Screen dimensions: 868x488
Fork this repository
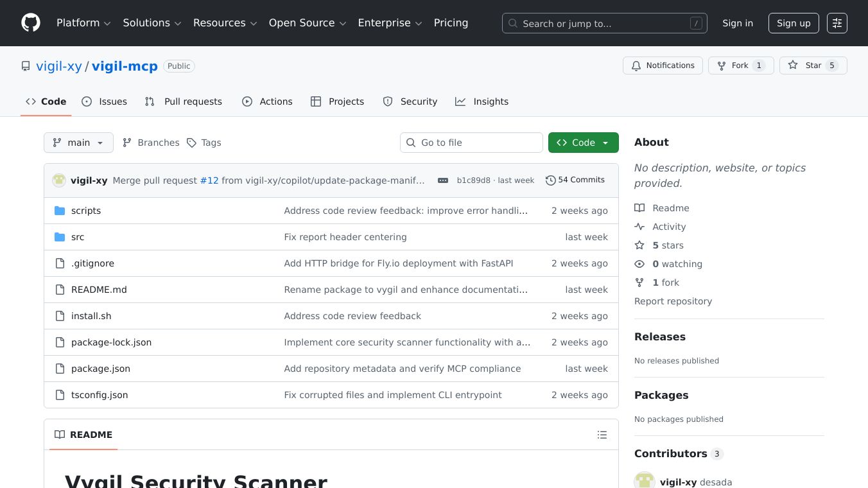coord(740,65)
